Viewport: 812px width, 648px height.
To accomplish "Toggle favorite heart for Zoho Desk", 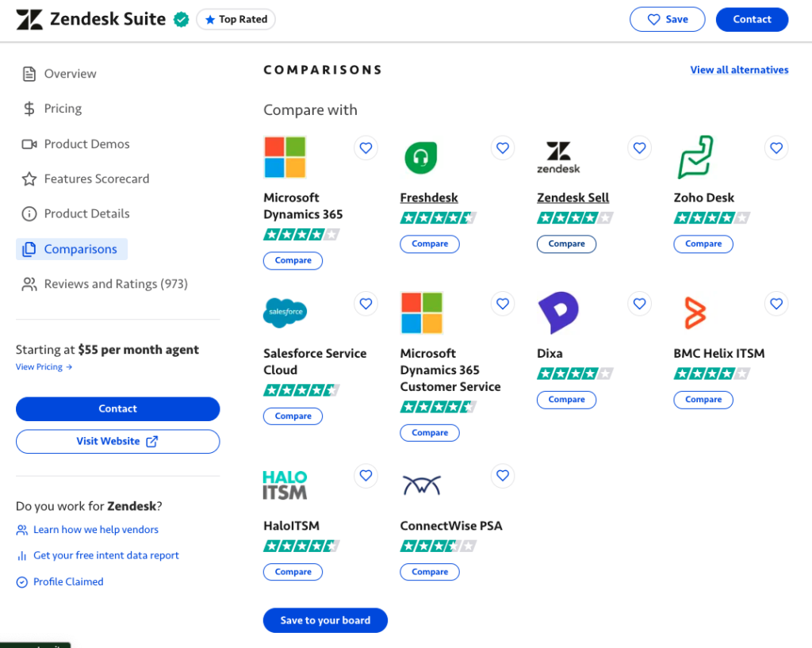I will tap(776, 148).
